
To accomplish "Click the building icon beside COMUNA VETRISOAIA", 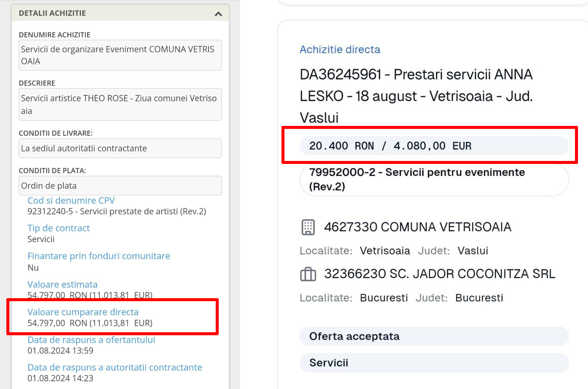I will pyautogui.click(x=308, y=227).
